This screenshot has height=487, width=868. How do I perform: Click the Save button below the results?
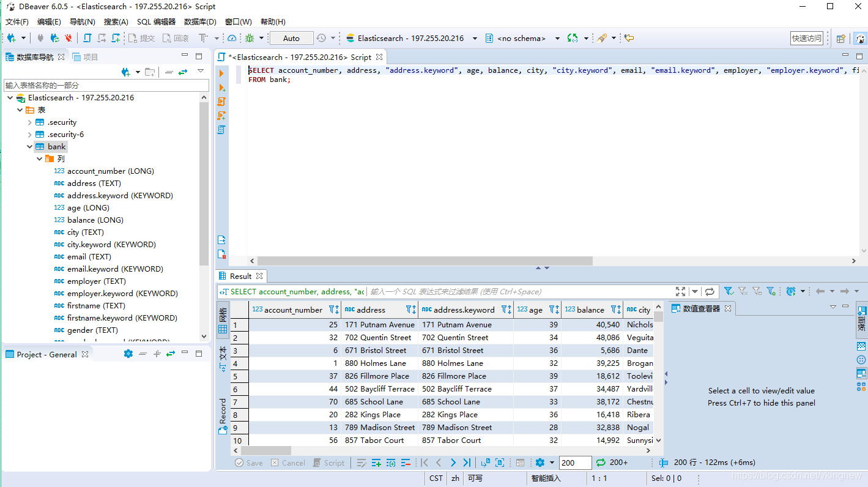(x=248, y=463)
